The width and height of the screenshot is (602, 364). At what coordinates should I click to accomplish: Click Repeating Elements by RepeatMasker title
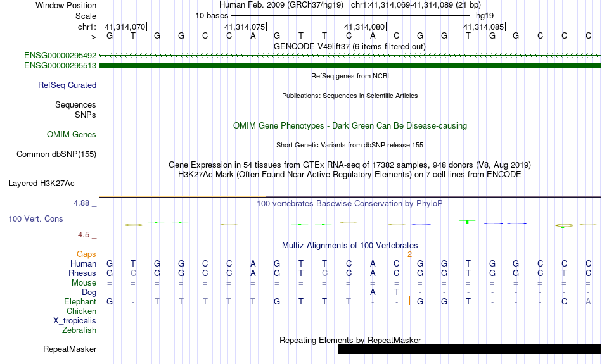coord(350,340)
